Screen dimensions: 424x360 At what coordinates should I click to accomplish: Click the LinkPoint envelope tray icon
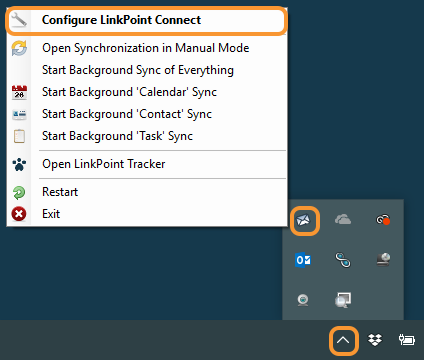point(303,220)
